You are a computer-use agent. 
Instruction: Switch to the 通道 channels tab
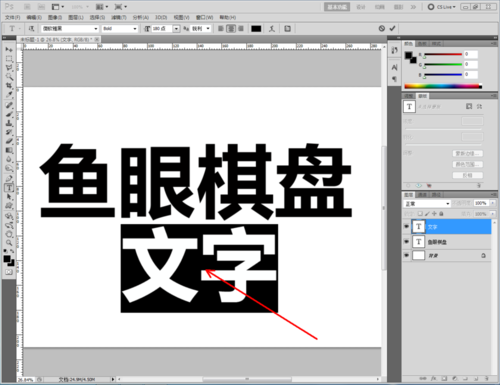coord(422,195)
